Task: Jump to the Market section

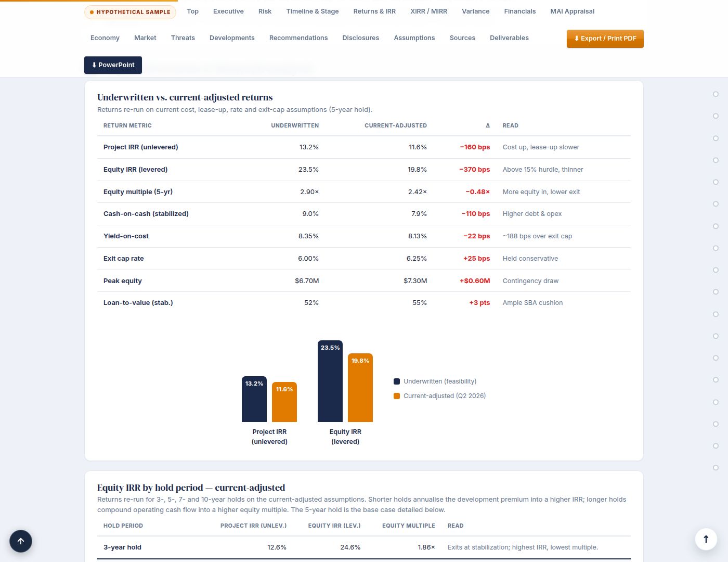Action: pos(145,38)
